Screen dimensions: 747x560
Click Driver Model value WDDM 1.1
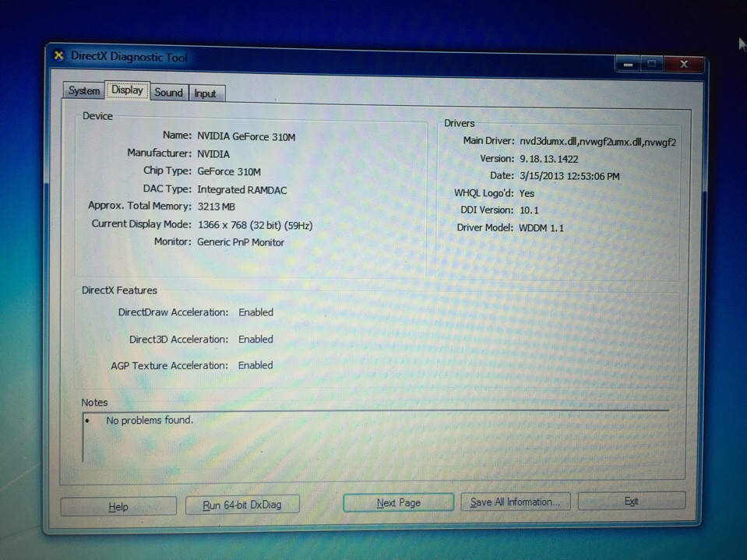click(541, 227)
